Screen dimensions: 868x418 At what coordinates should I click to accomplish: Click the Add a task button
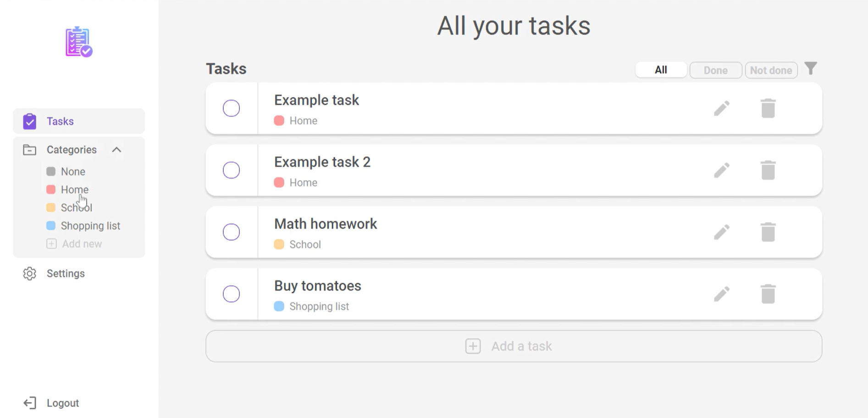[x=514, y=346]
